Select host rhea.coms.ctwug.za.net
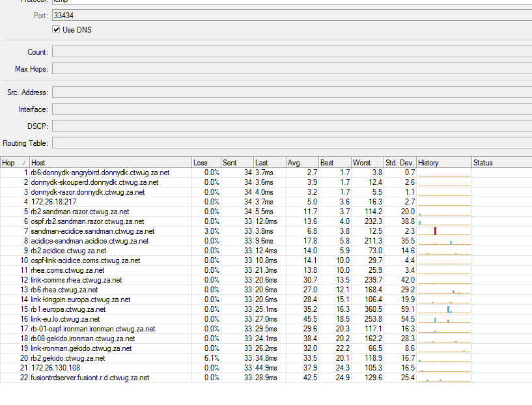 (x=68, y=270)
